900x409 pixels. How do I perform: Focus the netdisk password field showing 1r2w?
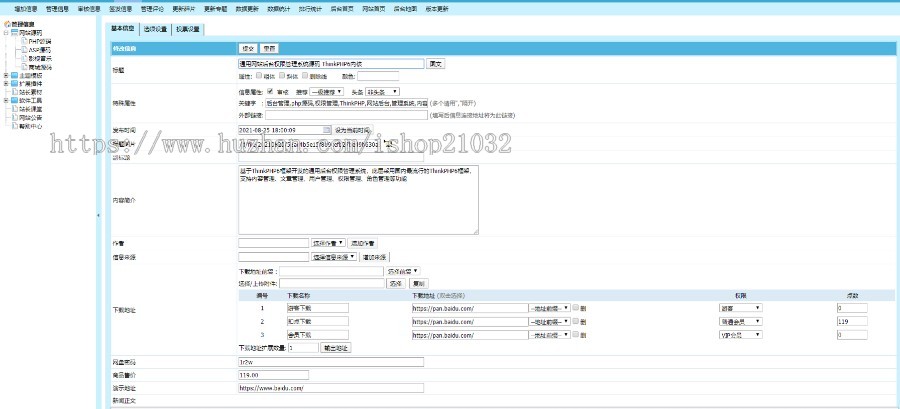pyautogui.click(x=331, y=362)
